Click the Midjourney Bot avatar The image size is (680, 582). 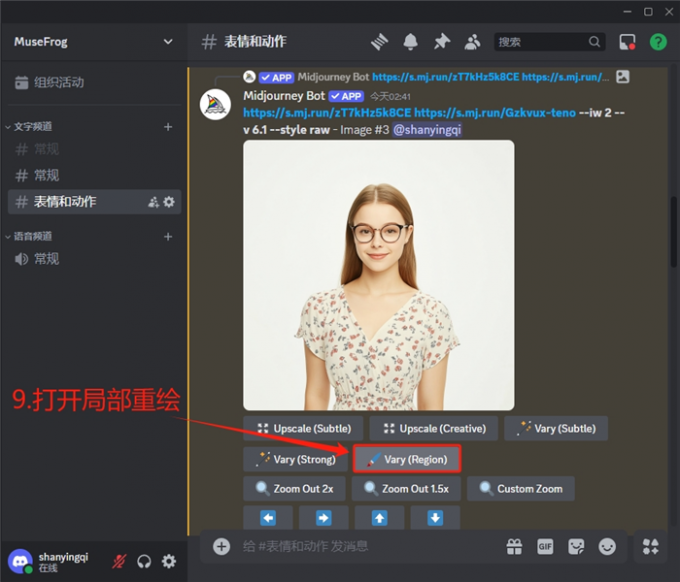tap(215, 105)
